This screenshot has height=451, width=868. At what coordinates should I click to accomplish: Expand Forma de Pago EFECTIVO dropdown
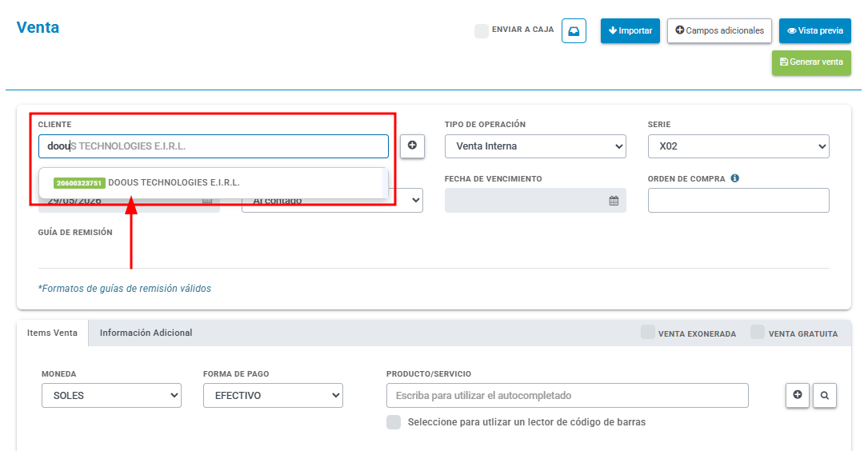273,395
